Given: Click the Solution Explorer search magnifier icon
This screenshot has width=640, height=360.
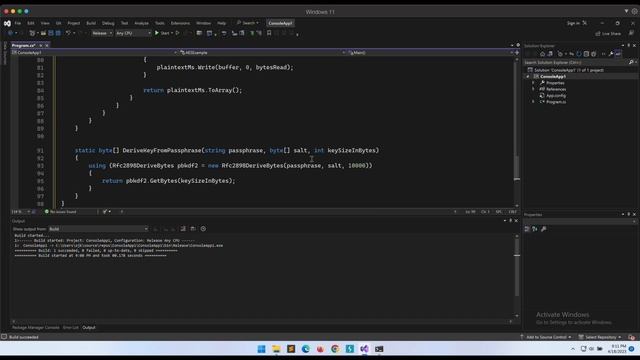Looking at the screenshot, I should (x=631, y=62).
